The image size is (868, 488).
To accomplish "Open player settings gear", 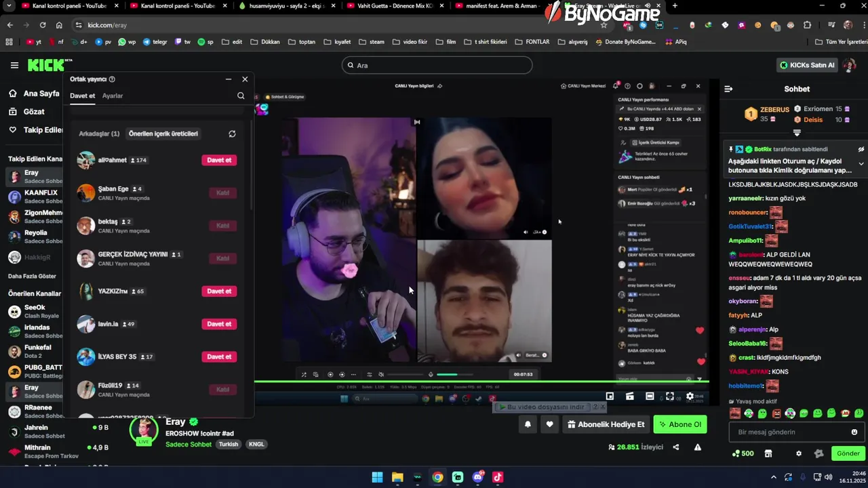I will 690,396.
